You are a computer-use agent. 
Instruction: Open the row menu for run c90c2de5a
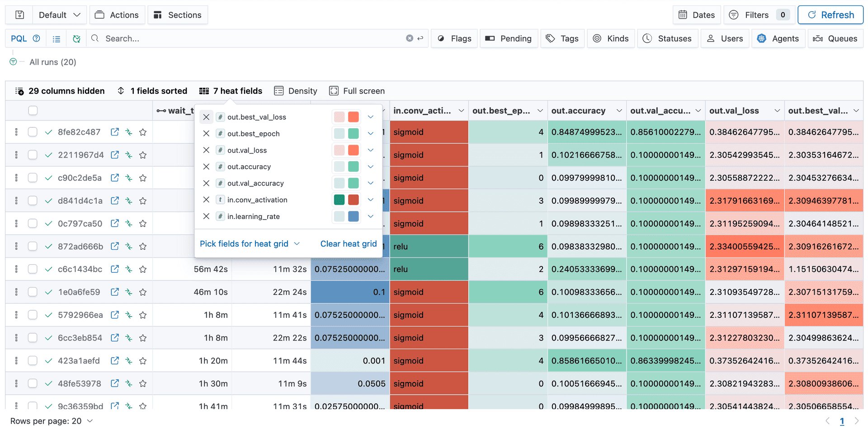click(16, 177)
